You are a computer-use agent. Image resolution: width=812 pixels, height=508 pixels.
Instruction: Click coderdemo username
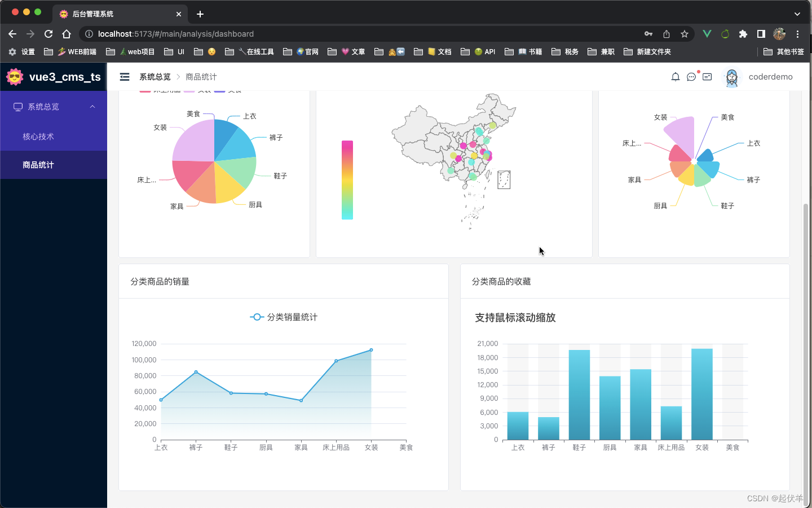tap(770, 77)
